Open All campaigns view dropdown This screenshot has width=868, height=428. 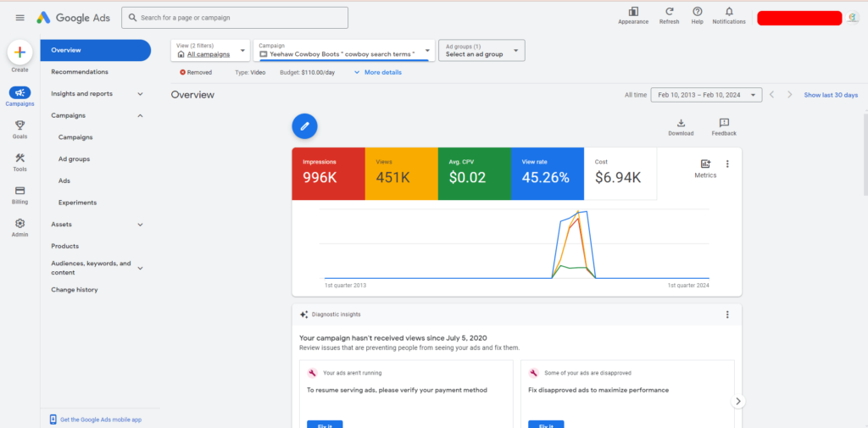coord(210,50)
